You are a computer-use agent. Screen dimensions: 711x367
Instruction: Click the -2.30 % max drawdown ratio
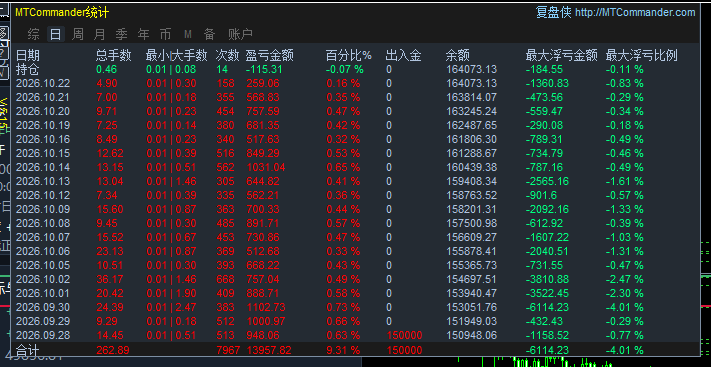[625, 294]
